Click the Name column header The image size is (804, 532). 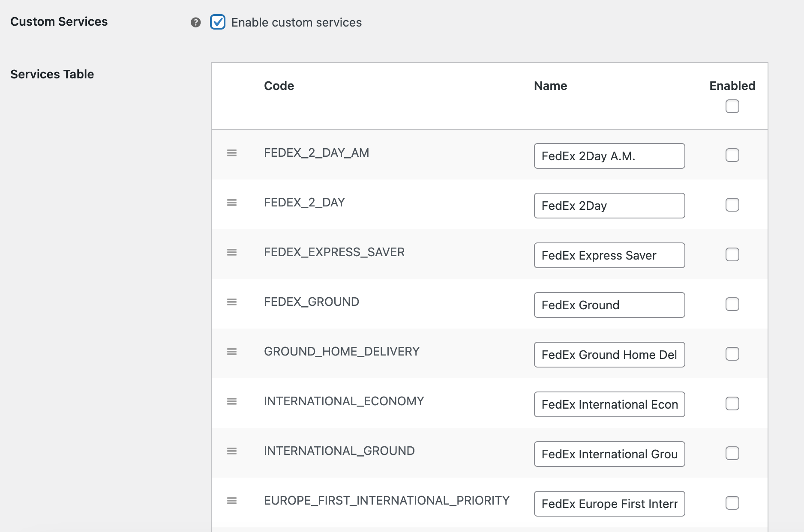[x=550, y=86]
